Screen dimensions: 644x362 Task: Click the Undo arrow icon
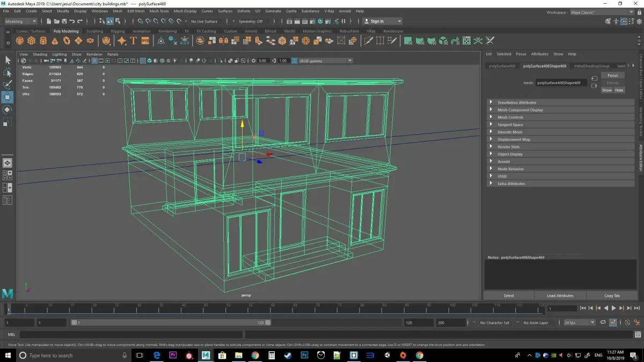(72, 21)
